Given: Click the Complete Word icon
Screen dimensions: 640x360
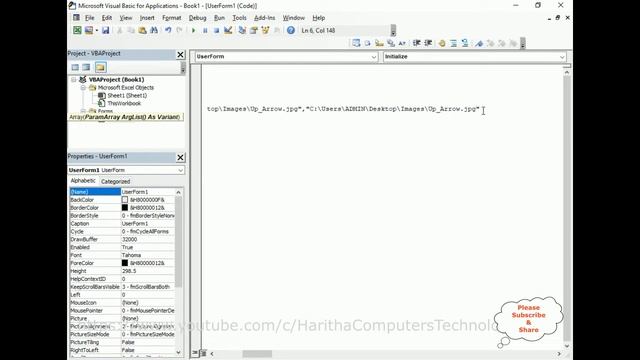Looking at the screenshot, I should 402,43.
